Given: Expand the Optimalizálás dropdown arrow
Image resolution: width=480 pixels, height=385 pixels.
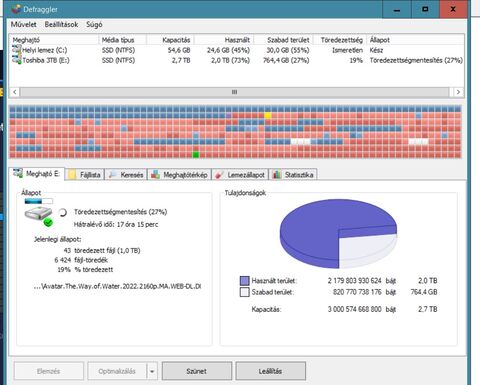Looking at the screenshot, I should click(x=152, y=371).
